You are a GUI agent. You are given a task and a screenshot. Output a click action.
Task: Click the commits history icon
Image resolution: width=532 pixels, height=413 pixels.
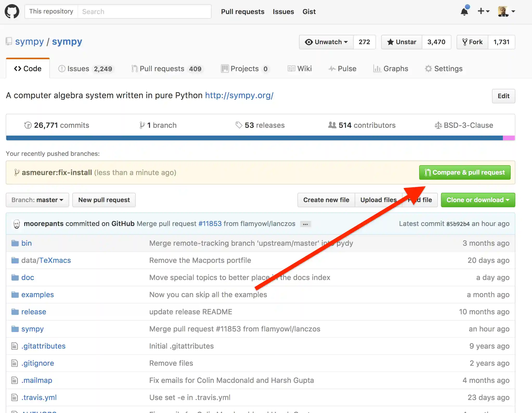tap(28, 125)
